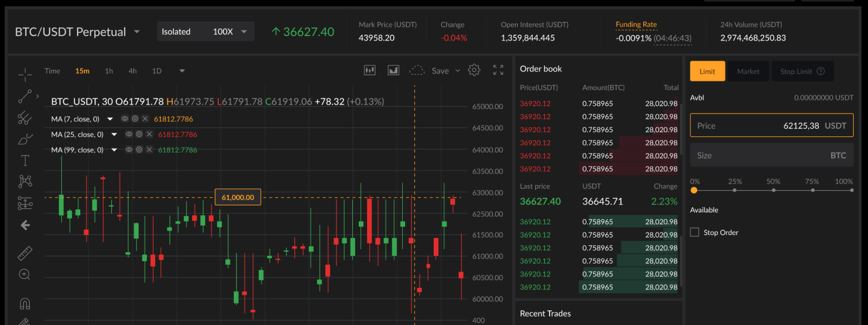The height and width of the screenshot is (325, 868).
Task: Expand more timeframe options arrow
Action: click(182, 71)
